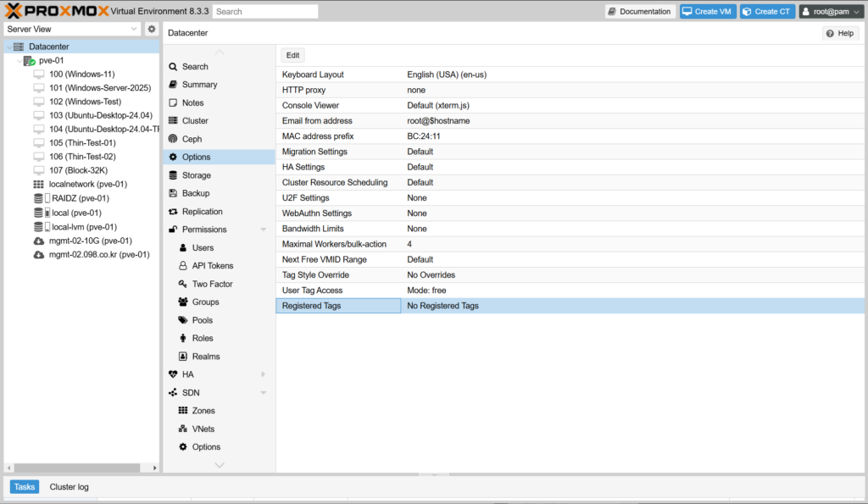Click the gear icon beside Server View

click(152, 29)
